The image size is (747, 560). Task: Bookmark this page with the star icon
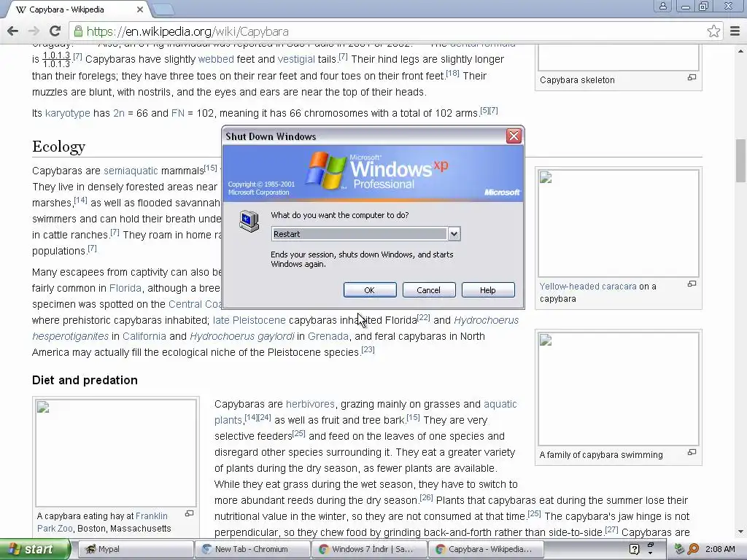point(713,31)
